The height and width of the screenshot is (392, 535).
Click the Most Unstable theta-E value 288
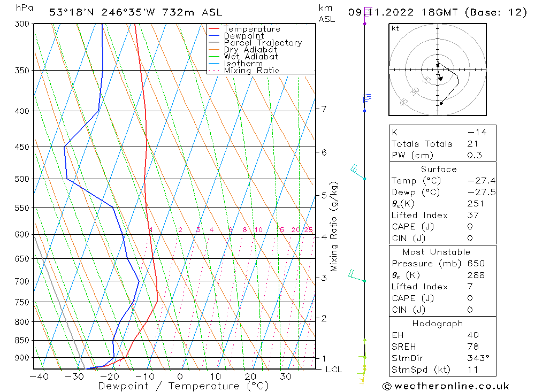click(x=476, y=275)
